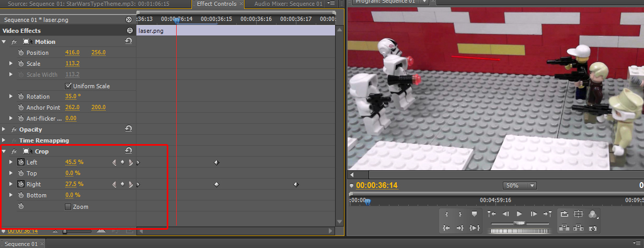Toggle animation stopwatch for Crop Right
Image resolution: width=644 pixels, height=248 pixels.
point(21,184)
